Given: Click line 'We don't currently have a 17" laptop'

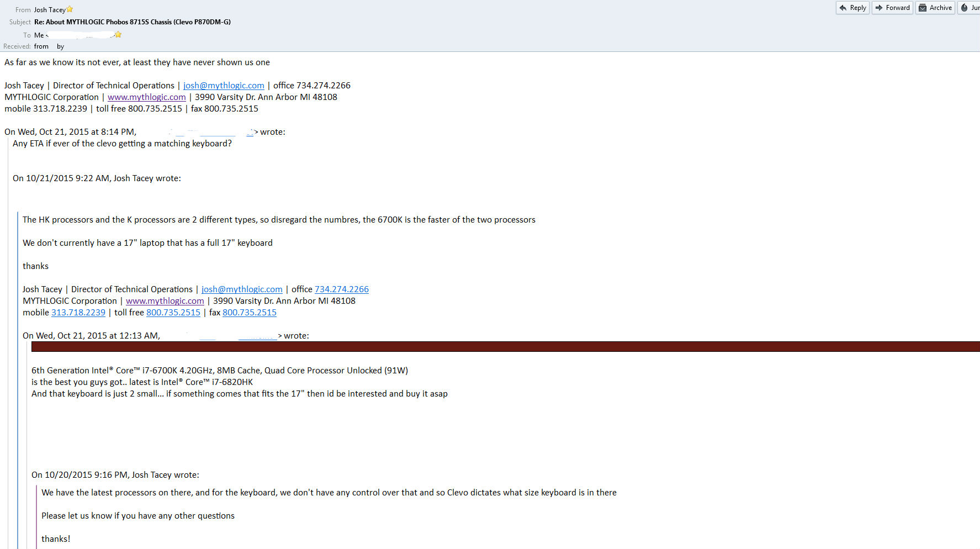Looking at the screenshot, I should click(147, 243).
